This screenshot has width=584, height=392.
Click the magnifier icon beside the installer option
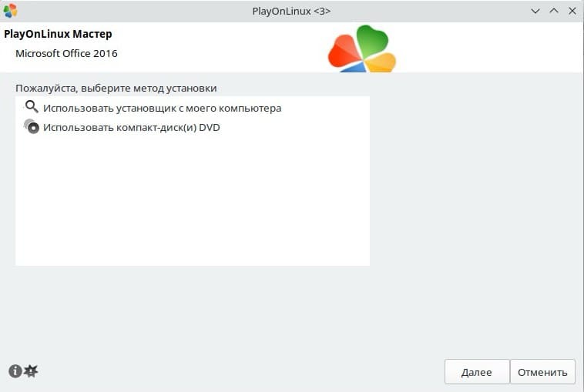pyautogui.click(x=32, y=107)
